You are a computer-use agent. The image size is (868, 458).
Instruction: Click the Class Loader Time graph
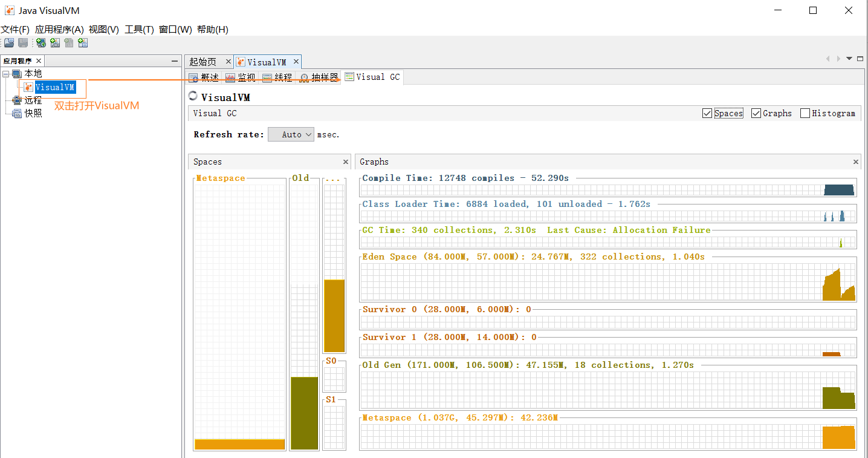tap(608, 216)
